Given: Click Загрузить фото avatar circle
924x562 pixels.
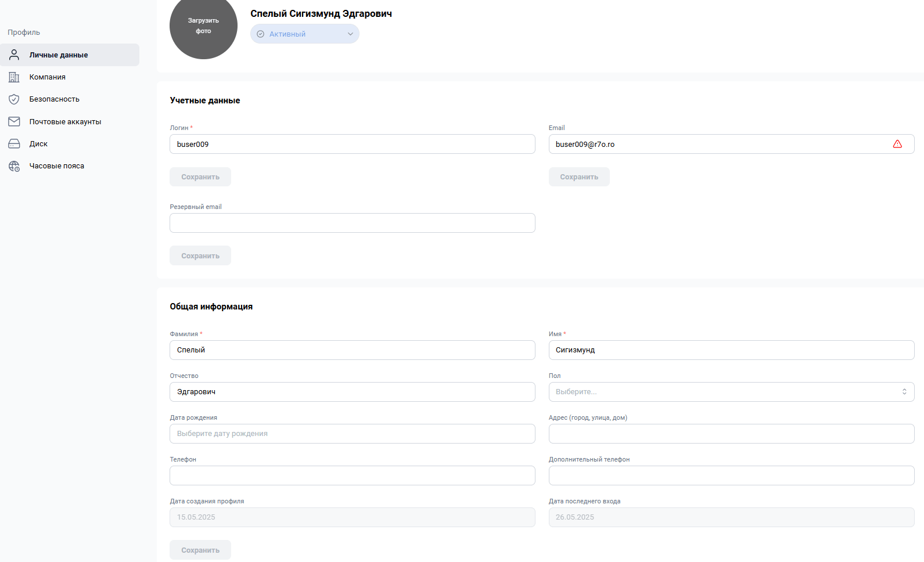Looking at the screenshot, I should [x=203, y=26].
